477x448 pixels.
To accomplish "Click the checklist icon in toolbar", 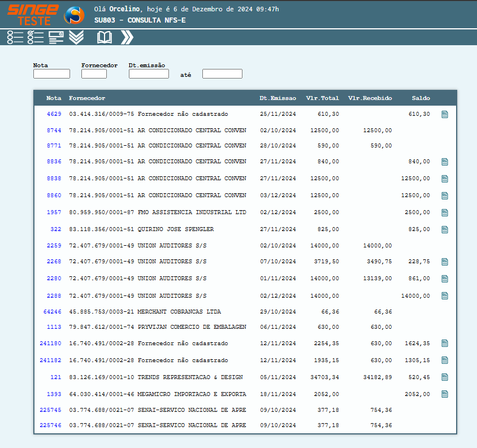I will click(x=36, y=37).
